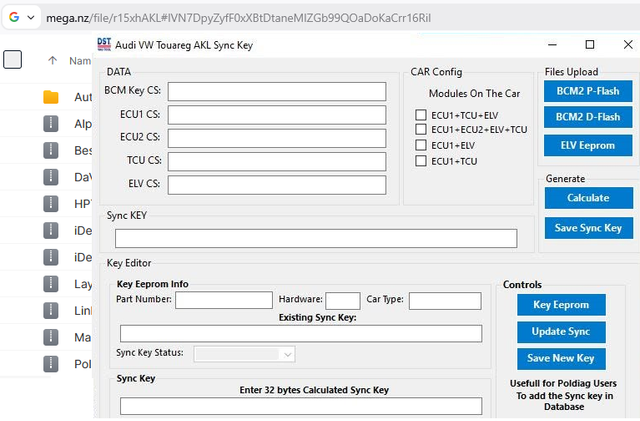
Task: Click the yellow folder icon in MEGA list
Action: pyautogui.click(x=51, y=97)
